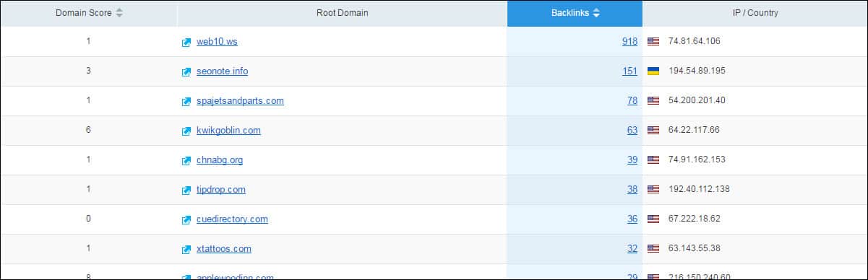The image size is (868, 280).
Task: Open the kwikgoblin.com domain link
Action: 228,131
